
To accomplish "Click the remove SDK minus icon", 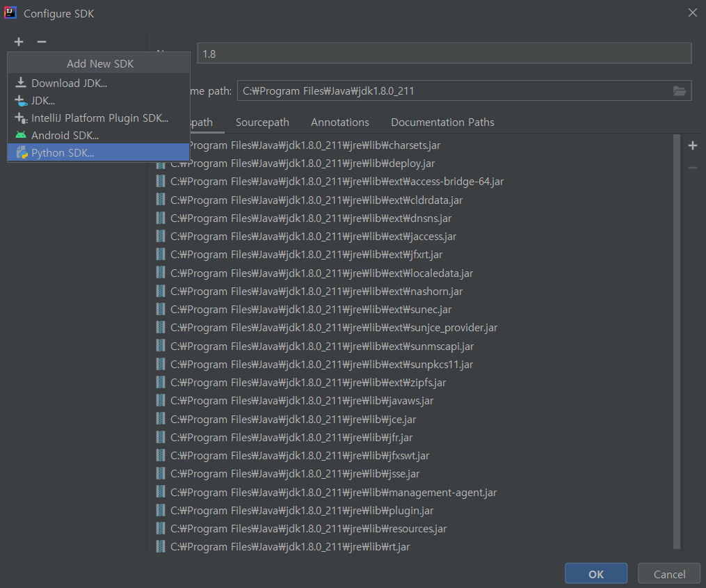I will (42, 42).
